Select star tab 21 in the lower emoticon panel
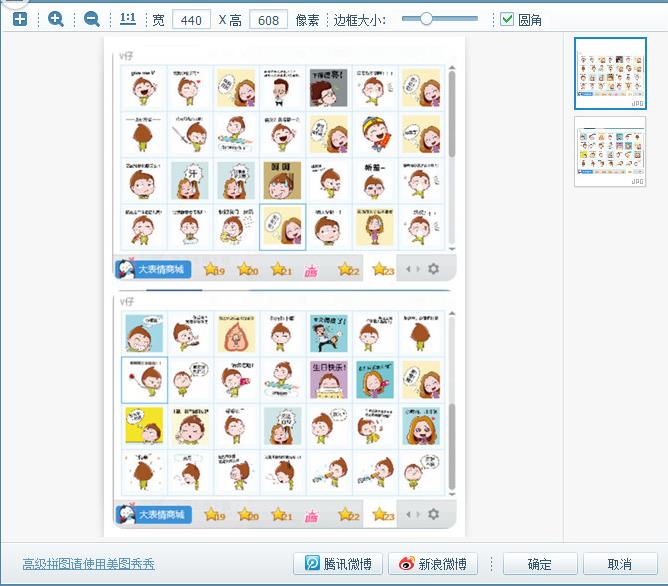Viewport: 668px width, 586px height. pyautogui.click(x=282, y=515)
